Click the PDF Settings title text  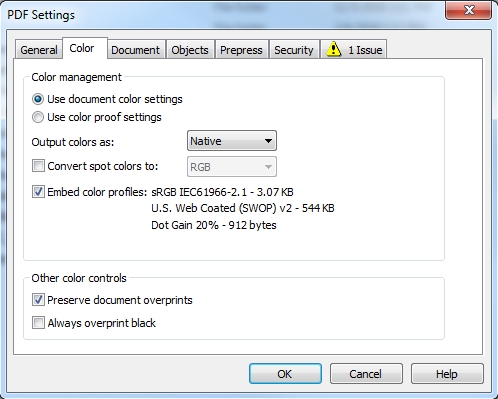pos(41,15)
